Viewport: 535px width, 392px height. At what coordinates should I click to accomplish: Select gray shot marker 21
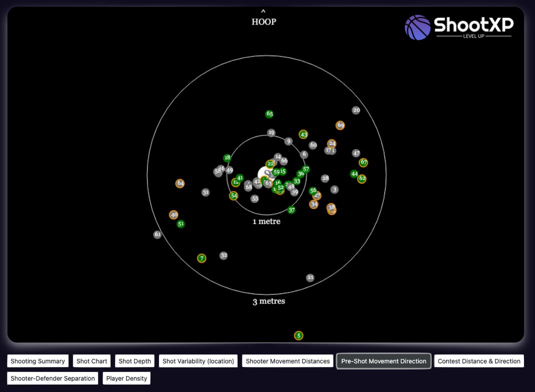pyautogui.click(x=310, y=277)
